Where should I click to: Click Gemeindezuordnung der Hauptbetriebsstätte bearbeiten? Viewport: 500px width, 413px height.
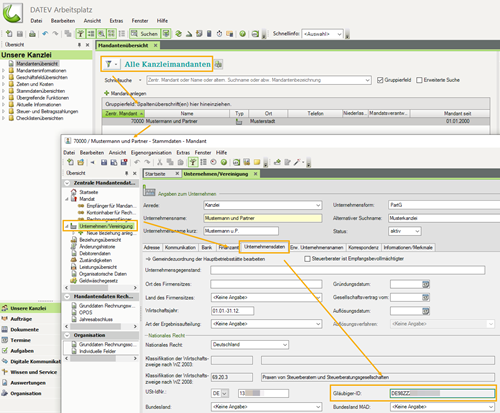click(206, 259)
